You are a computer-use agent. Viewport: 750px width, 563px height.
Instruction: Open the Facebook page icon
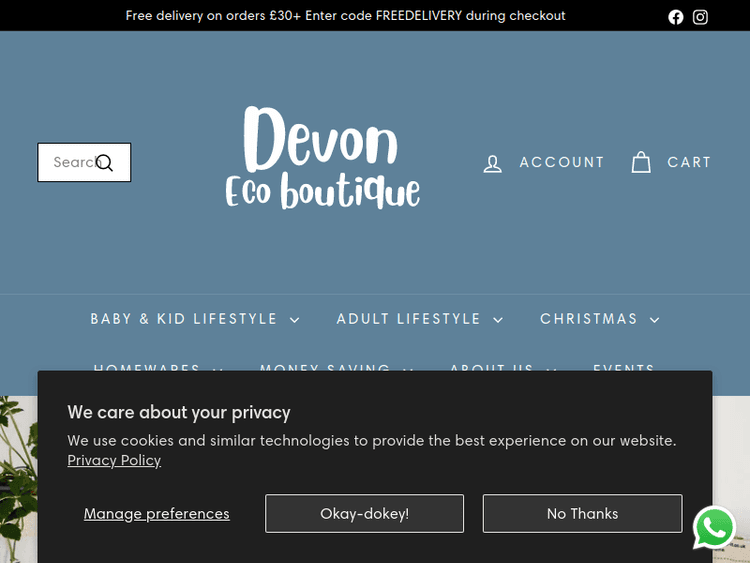click(675, 17)
